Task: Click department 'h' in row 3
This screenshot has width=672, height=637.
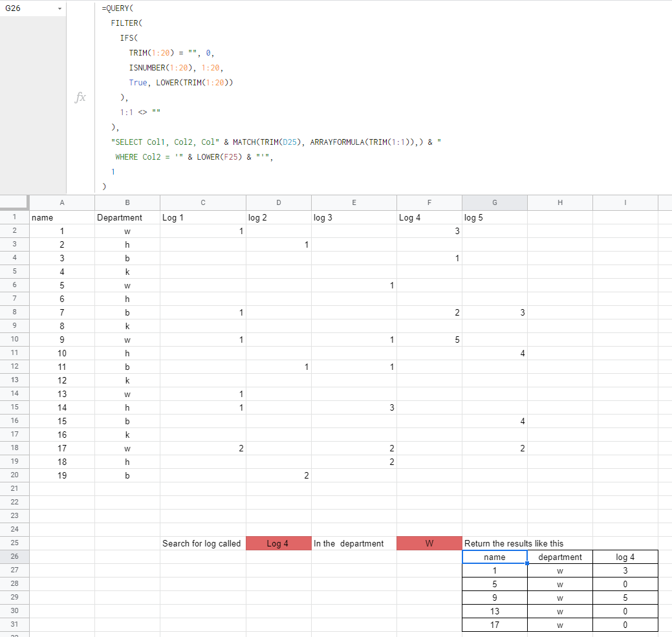Action: (x=127, y=244)
